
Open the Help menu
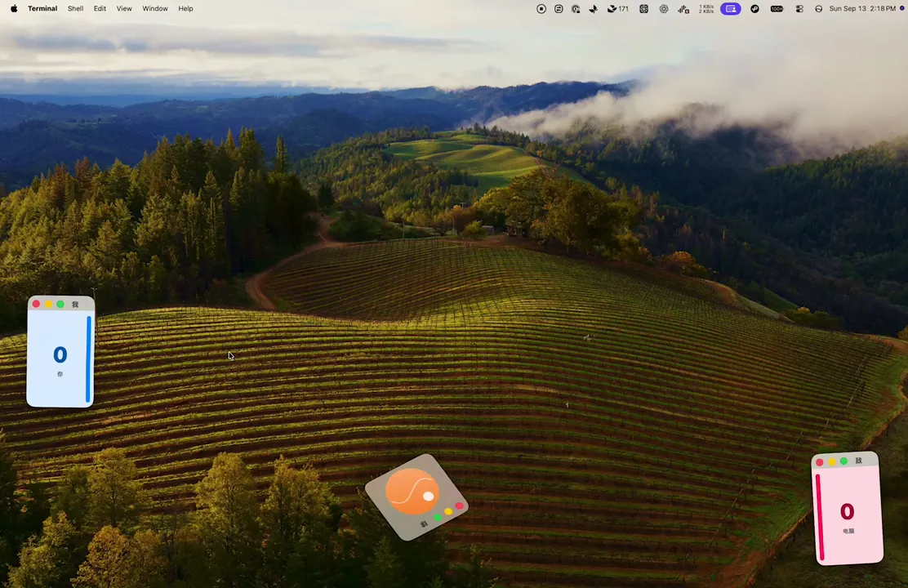tap(185, 9)
